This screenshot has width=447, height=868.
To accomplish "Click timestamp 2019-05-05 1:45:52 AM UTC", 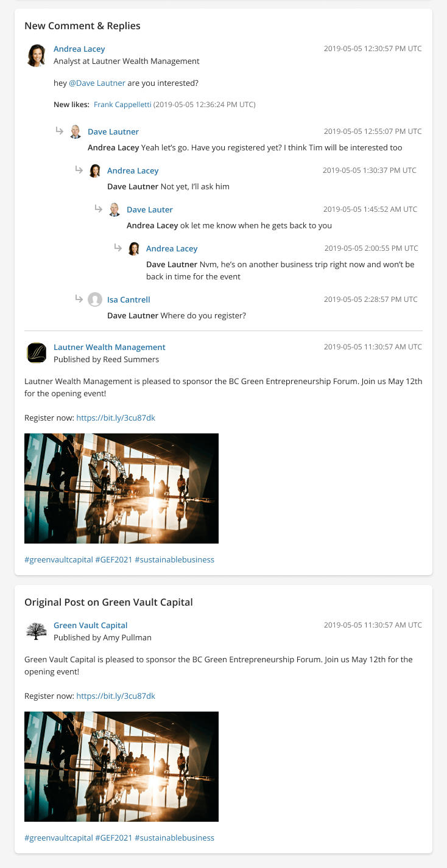I will [x=370, y=209].
